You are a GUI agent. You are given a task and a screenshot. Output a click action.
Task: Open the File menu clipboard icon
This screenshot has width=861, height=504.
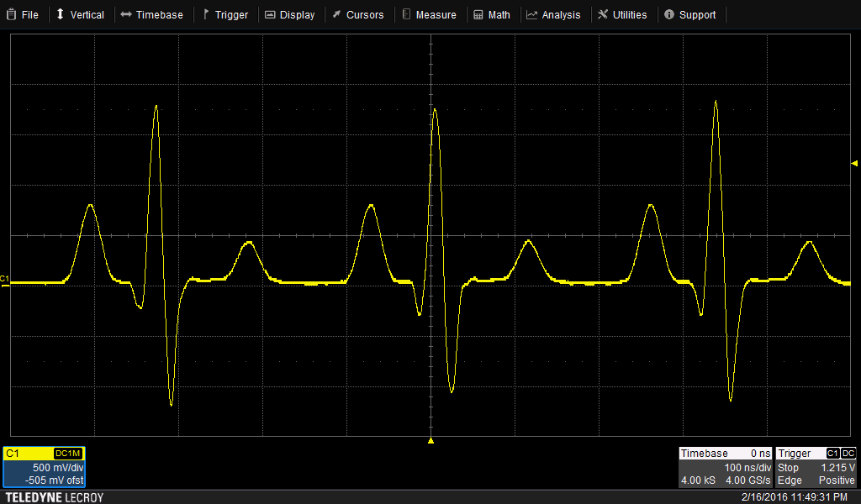(x=12, y=14)
